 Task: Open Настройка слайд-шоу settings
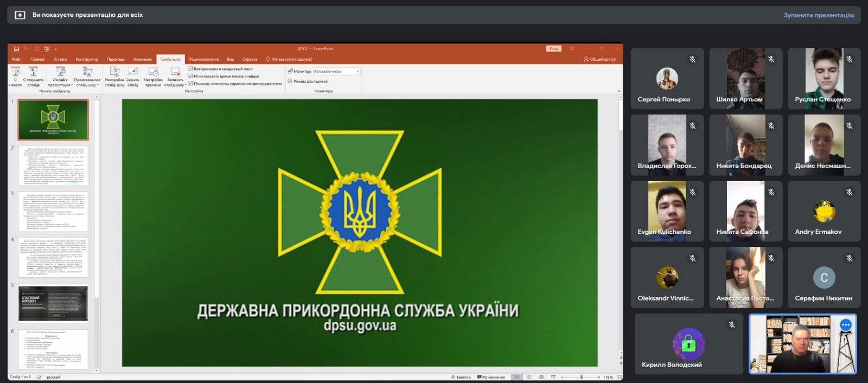pyautogui.click(x=114, y=76)
